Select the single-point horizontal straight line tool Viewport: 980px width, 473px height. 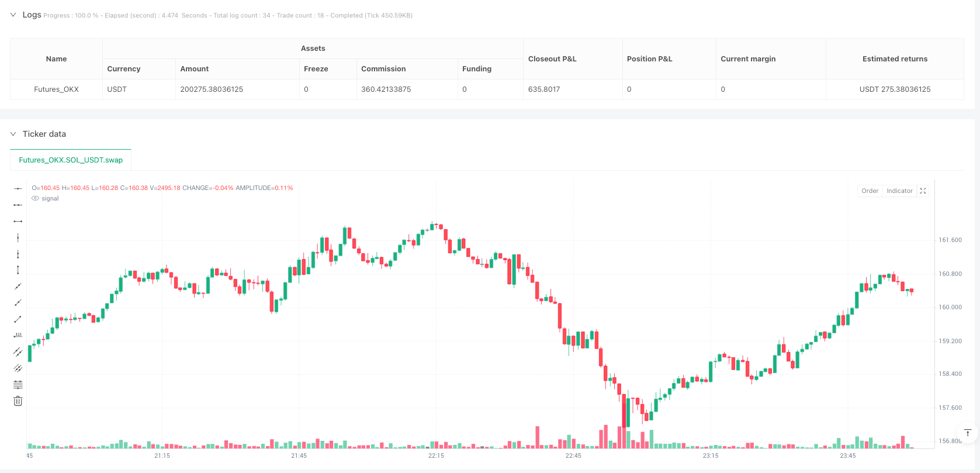coord(18,188)
